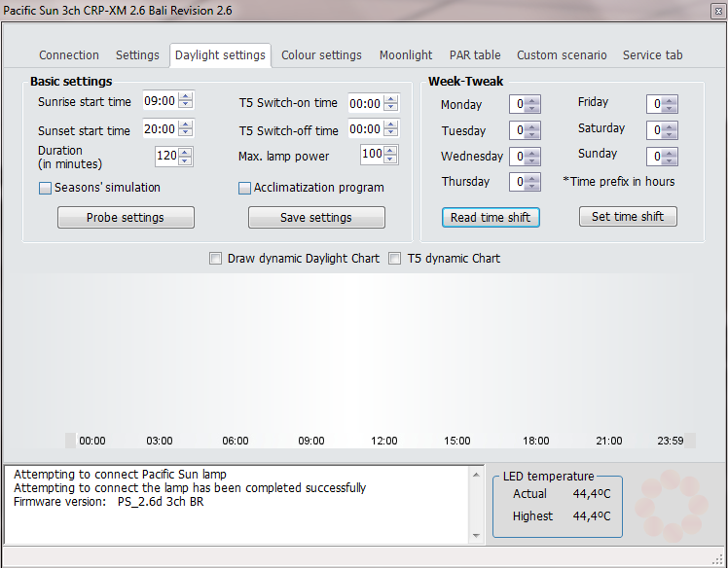The width and height of the screenshot is (728, 568).
Task: Toggle the Acclimatization program checkbox
Action: (x=245, y=189)
